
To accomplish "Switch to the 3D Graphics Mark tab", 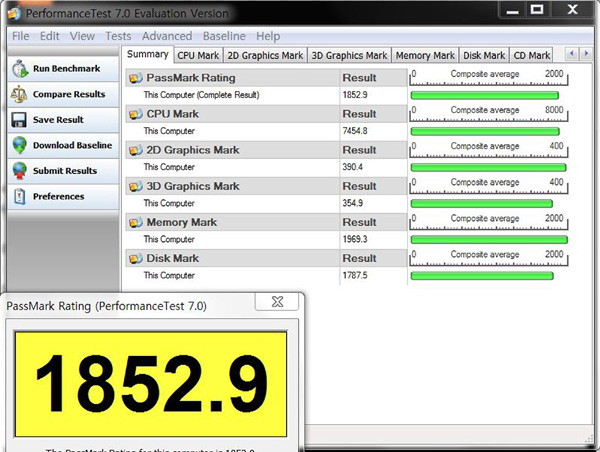I will pos(349,55).
